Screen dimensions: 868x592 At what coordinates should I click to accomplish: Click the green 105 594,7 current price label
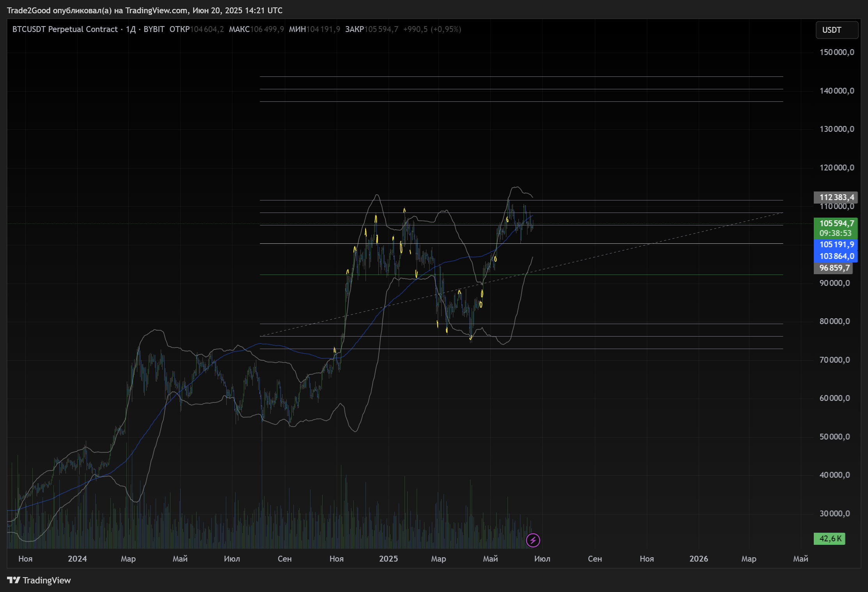pos(836,223)
